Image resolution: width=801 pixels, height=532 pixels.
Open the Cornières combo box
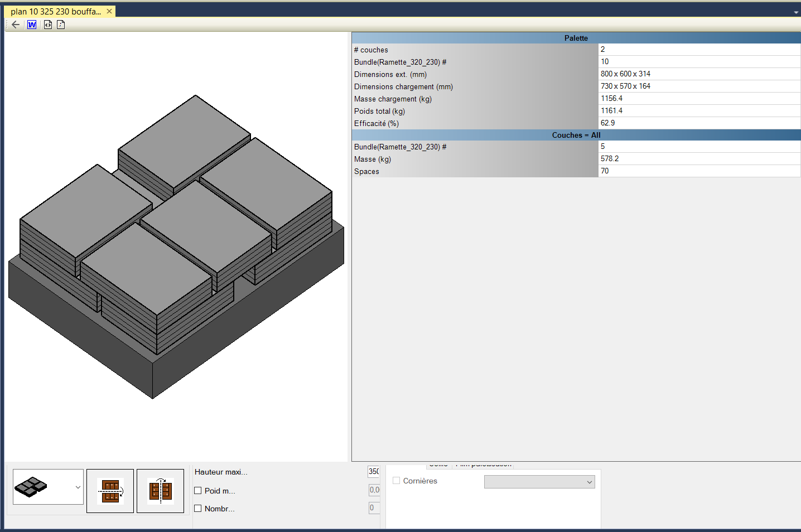click(x=539, y=482)
